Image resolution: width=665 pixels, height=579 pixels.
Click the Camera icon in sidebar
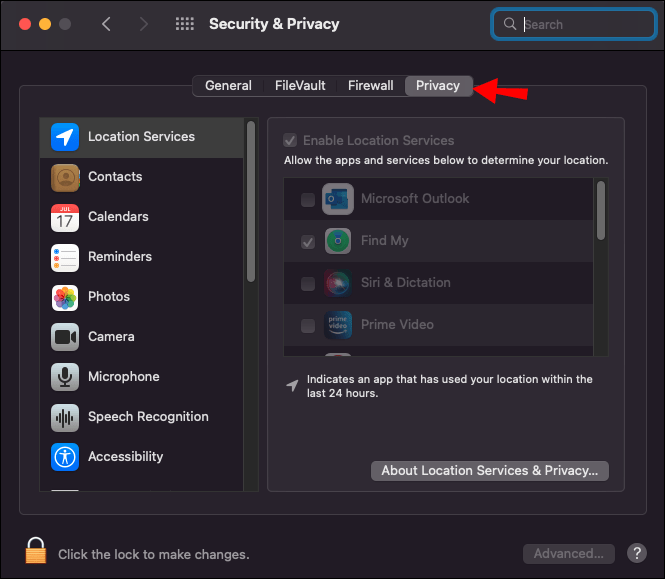[x=65, y=337]
